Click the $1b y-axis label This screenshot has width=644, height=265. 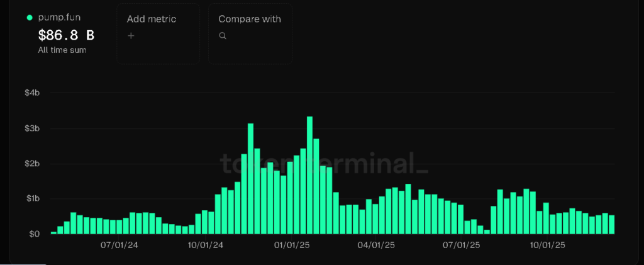point(32,199)
